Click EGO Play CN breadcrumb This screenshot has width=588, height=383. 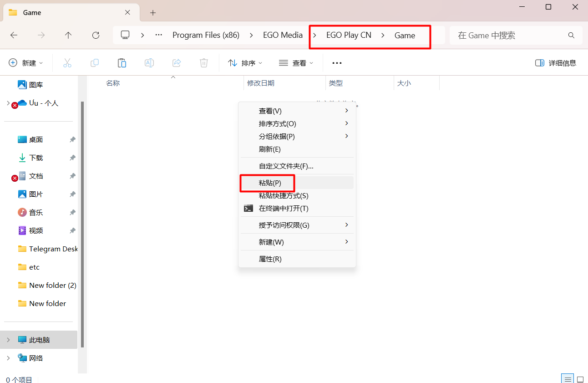point(349,35)
